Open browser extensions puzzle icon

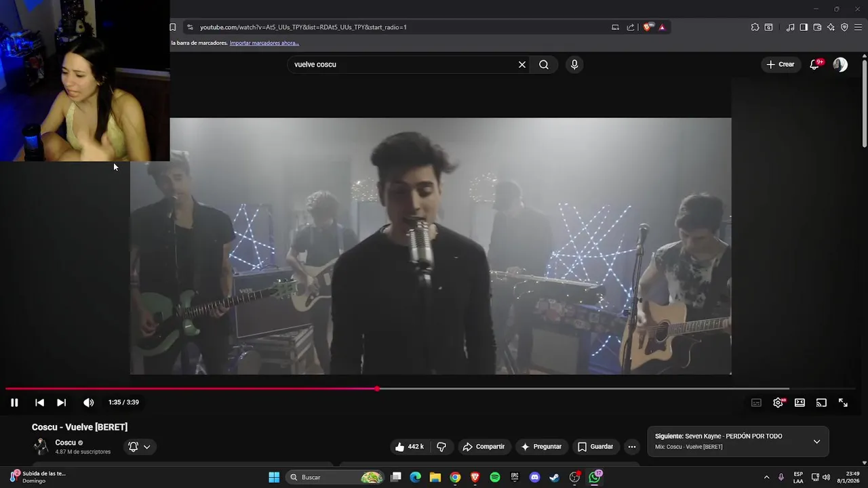755,27
